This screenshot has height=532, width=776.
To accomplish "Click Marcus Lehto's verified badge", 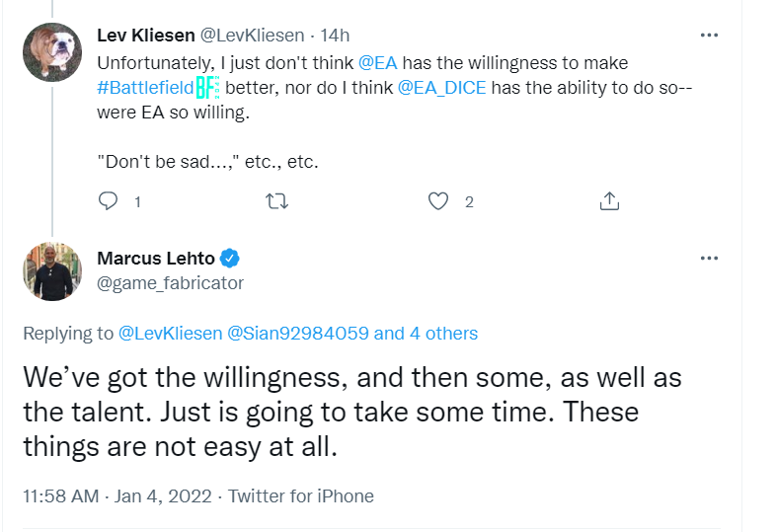I will point(230,259).
